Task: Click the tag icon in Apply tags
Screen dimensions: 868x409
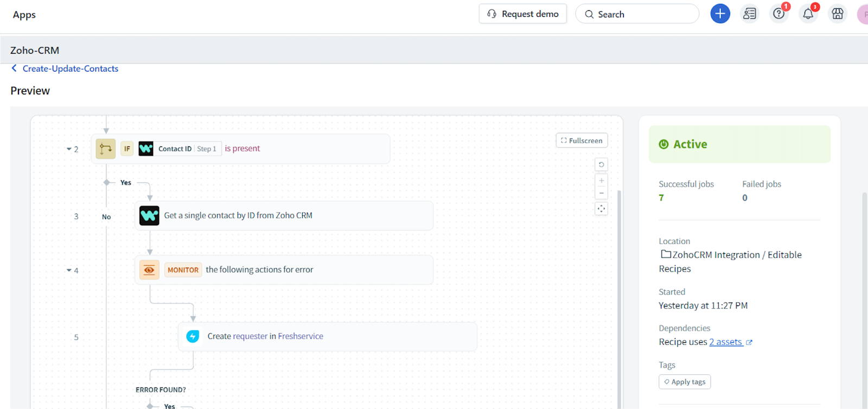Action: click(x=667, y=382)
